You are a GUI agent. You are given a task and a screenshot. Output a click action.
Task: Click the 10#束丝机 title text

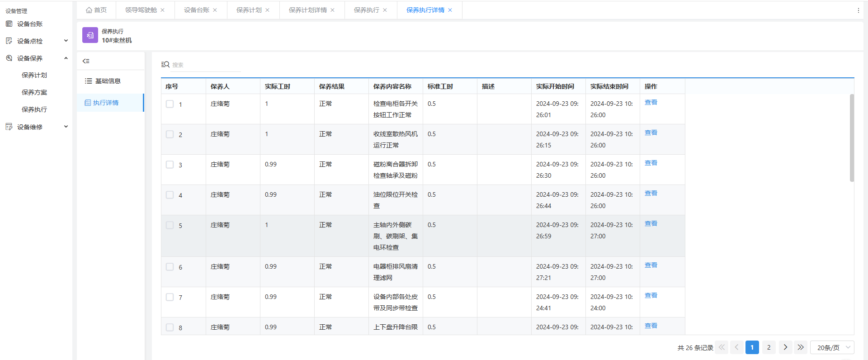point(117,40)
